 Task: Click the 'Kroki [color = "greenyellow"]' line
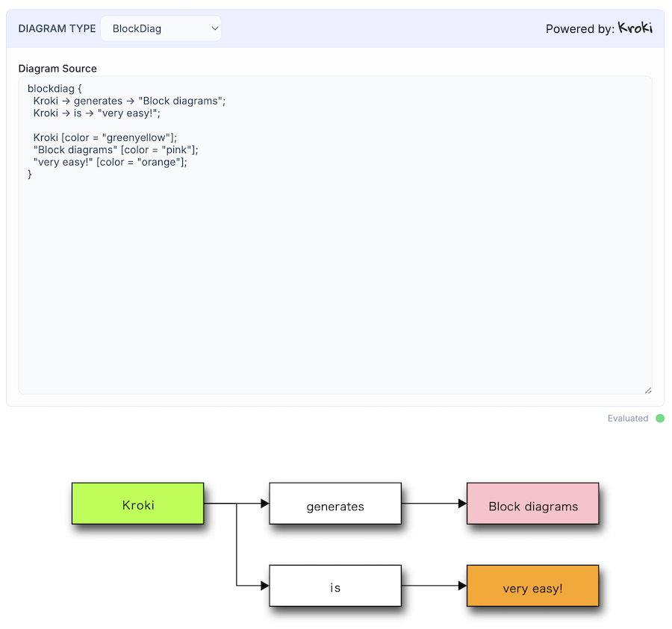point(105,137)
